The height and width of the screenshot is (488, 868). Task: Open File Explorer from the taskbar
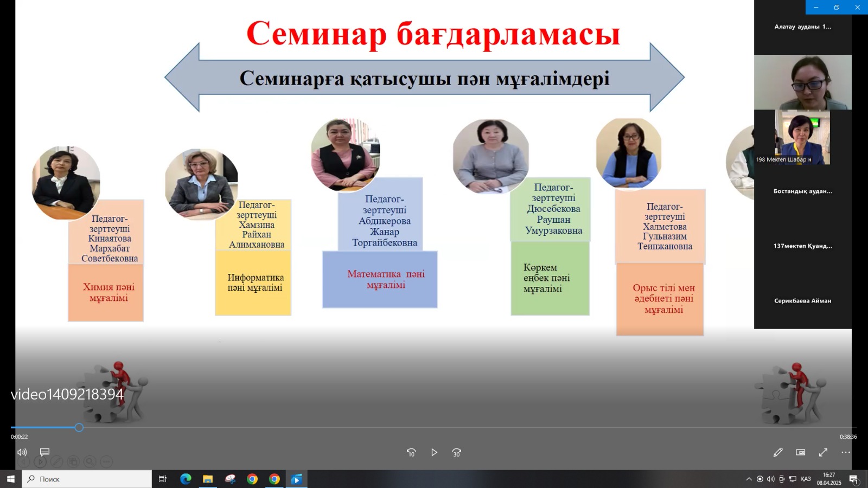[x=208, y=479]
